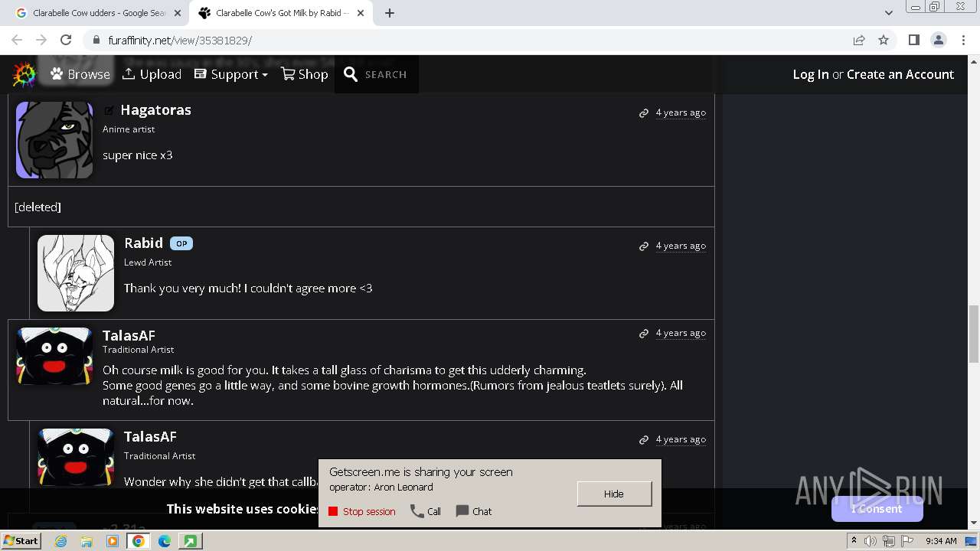Click permalink icon on TalasAF callback reply
This screenshot has width=980, height=551.
(x=644, y=440)
